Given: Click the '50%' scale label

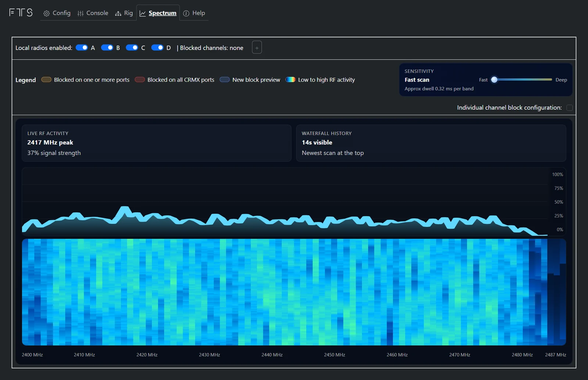Looking at the screenshot, I should point(559,202).
